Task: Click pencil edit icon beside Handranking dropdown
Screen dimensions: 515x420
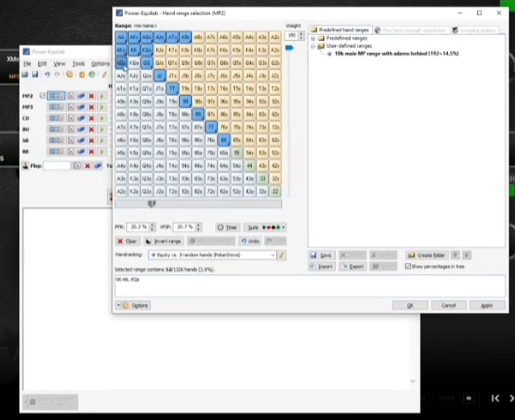Action: click(282, 255)
